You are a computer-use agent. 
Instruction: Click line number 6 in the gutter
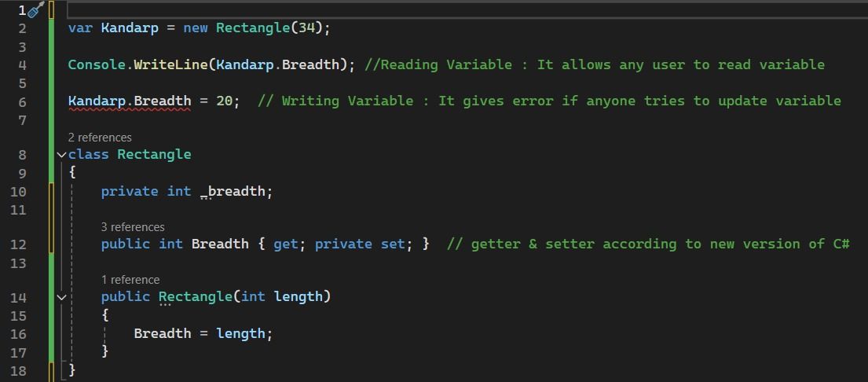click(22, 101)
